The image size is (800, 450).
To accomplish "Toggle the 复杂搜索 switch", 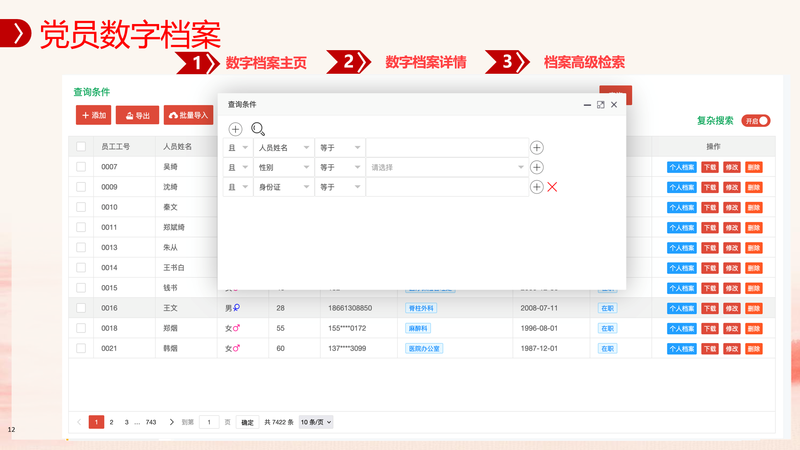I will click(756, 121).
